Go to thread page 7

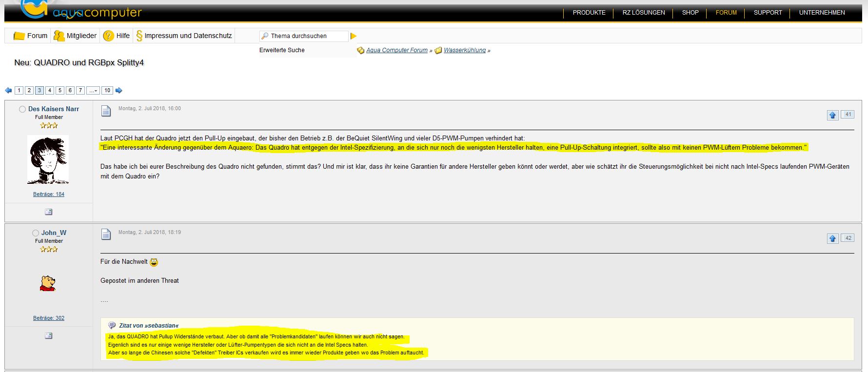[80, 90]
